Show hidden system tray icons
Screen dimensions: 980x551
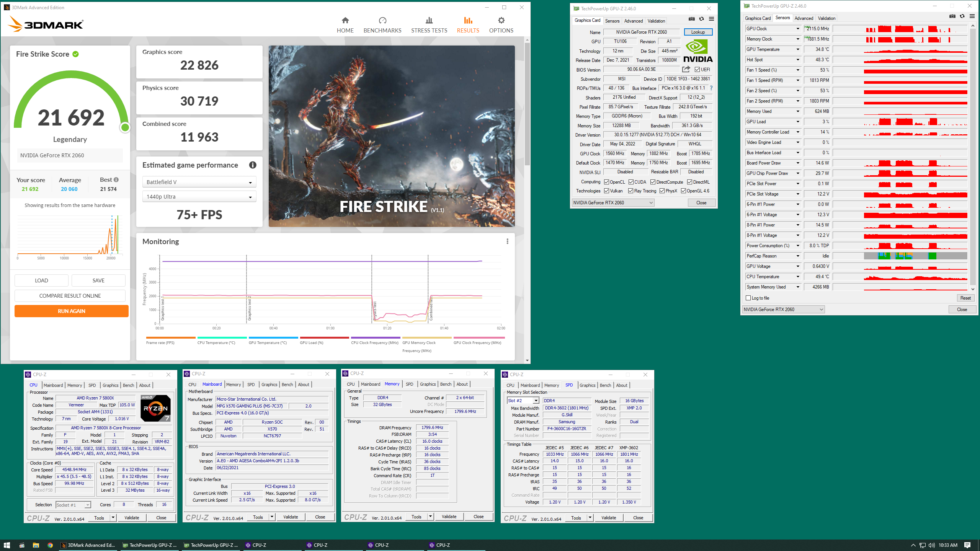[913, 545]
